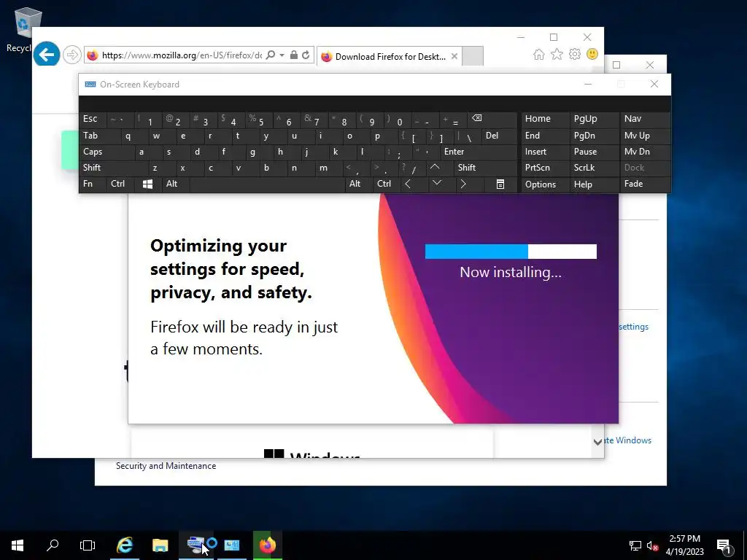Toggle left Alt on On-Screen Keyboard
Screen dimensions: 747x560
(175, 184)
